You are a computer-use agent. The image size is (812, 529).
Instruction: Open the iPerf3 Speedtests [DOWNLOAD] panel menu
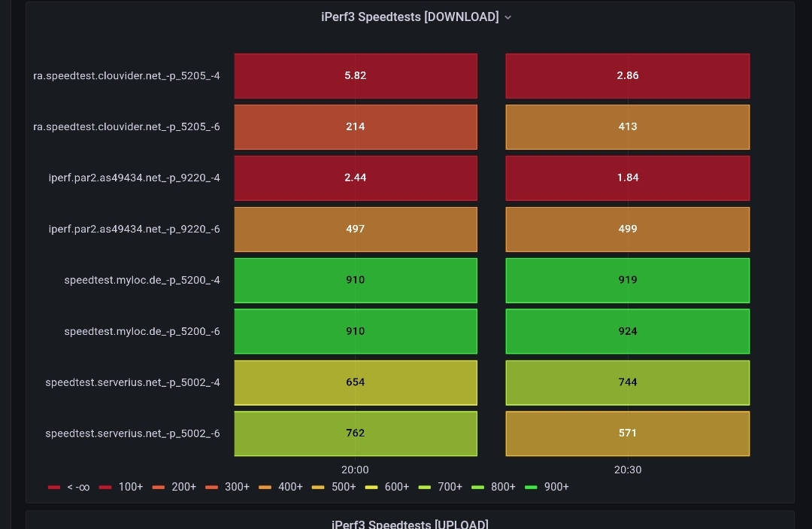(508, 17)
